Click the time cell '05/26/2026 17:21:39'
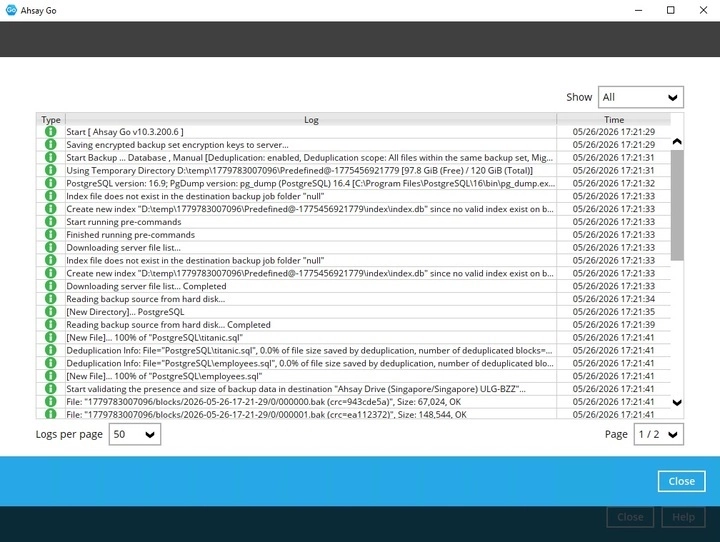The width and height of the screenshot is (720, 542). tap(613, 325)
